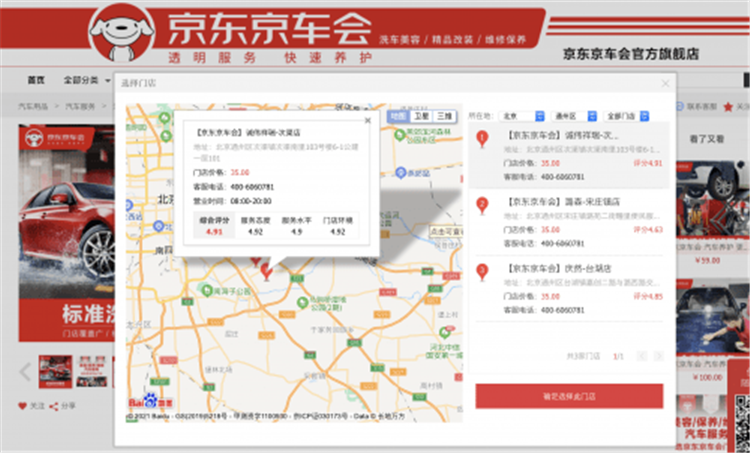The width and height of the screenshot is (750, 453).
Task: Click the red map pin marker on the map
Action: point(266,269)
